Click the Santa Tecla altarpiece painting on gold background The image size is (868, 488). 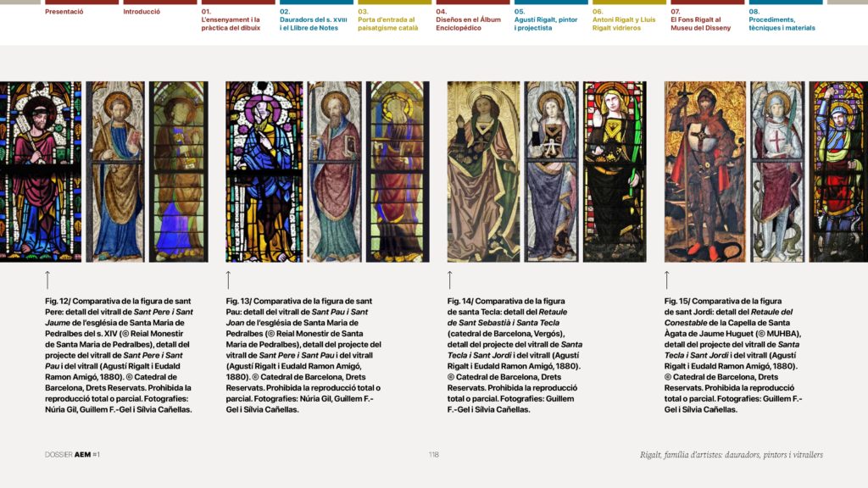483,171
